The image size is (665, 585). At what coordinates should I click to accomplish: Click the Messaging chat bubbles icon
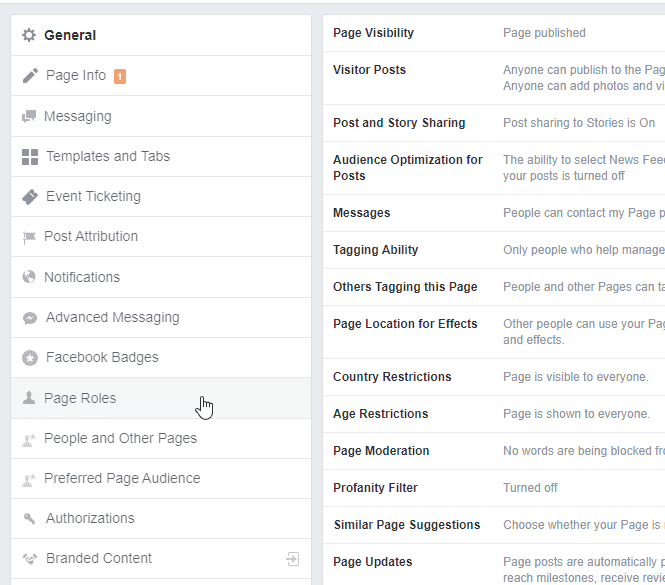coord(29,117)
